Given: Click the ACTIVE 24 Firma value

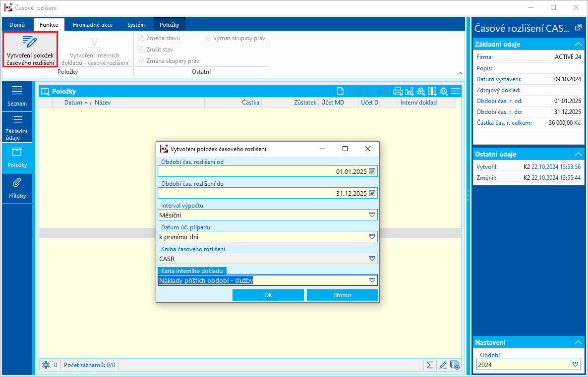Looking at the screenshot, I should click(568, 57).
